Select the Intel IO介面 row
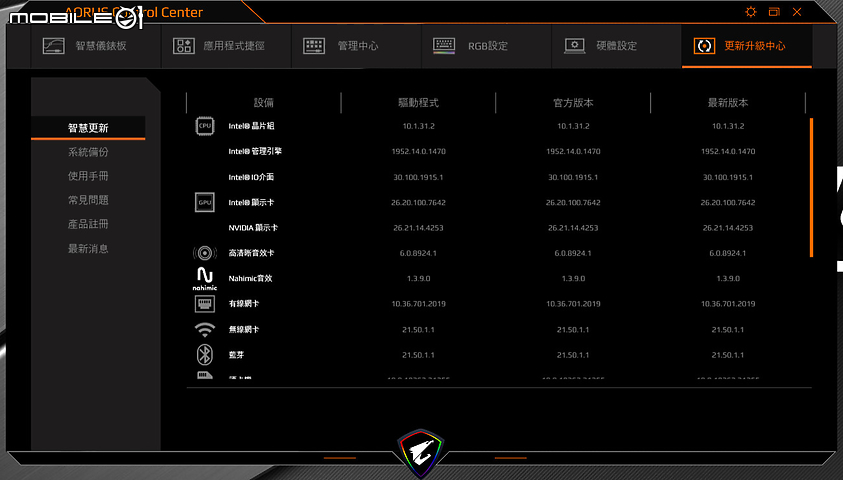Screen dimensions: 843x480 pyautogui.click(x=251, y=177)
